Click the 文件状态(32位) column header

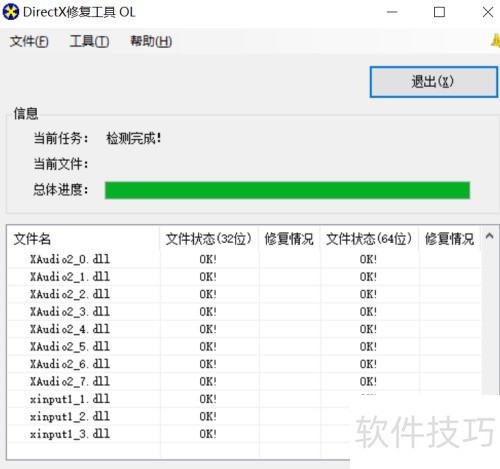pos(209,239)
